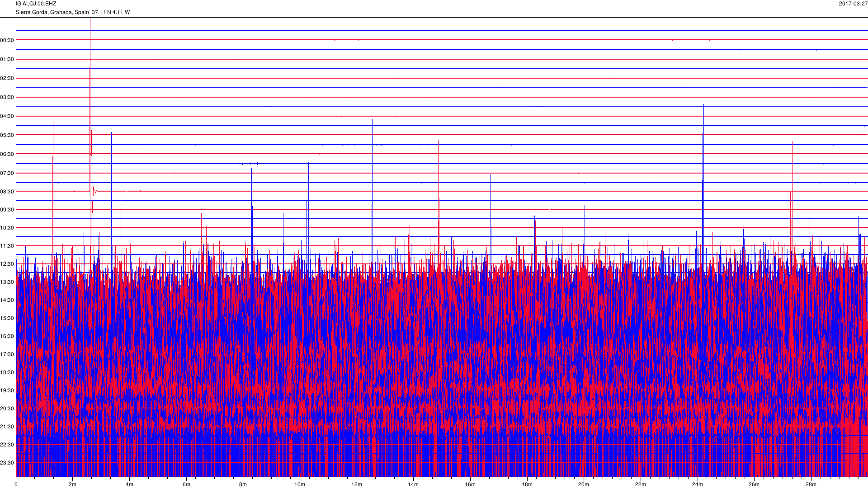868x488 pixels.
Task: Click the 4m tick label on the time axis
Action: (x=129, y=484)
